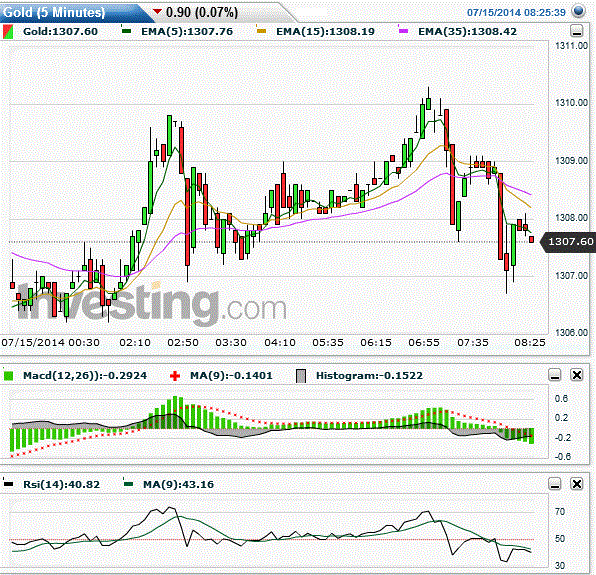Close the RSI indicator panel
This screenshot has height=575, width=596.
point(577,484)
